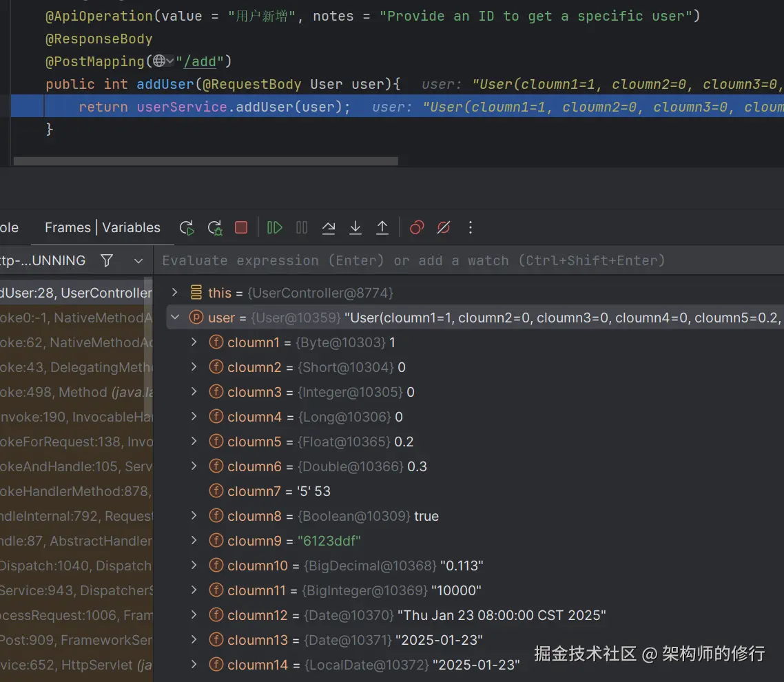Expand the cloumn2 Short field
This screenshot has height=682, width=784.
(194, 366)
